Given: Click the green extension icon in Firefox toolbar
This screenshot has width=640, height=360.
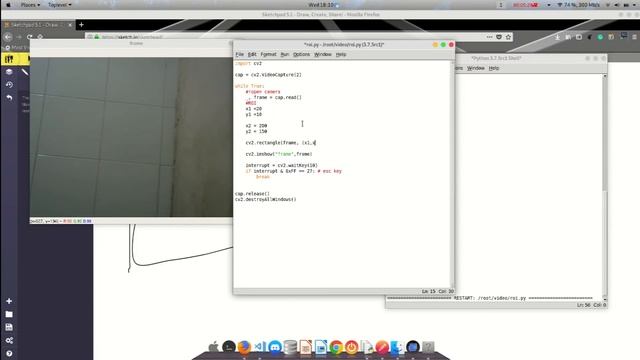Looking at the screenshot, I should coord(600,37).
